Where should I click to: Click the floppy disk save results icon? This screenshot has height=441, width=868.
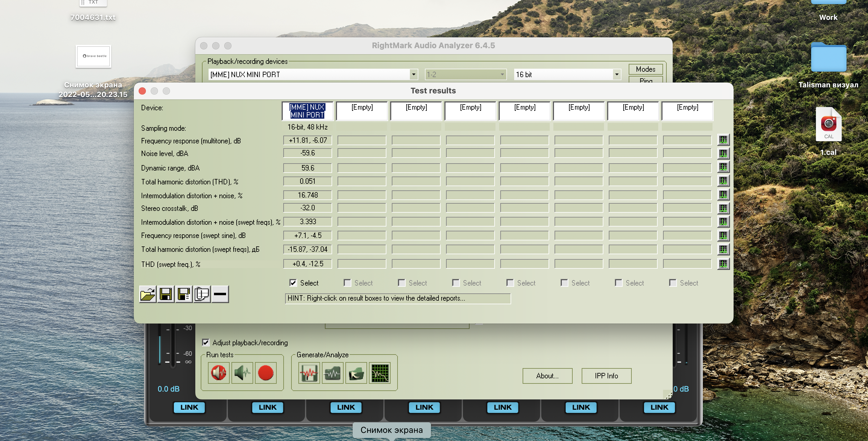coord(165,294)
